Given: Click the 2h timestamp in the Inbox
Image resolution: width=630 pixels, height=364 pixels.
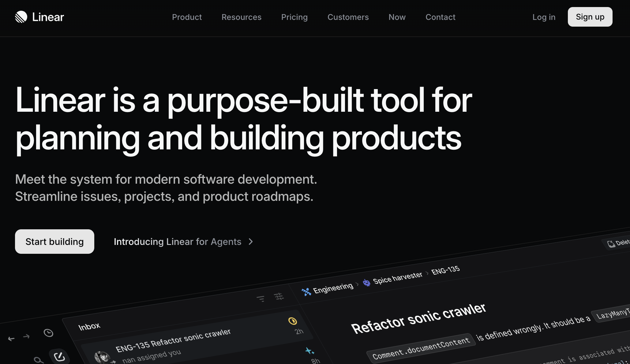Looking at the screenshot, I should [x=299, y=332].
